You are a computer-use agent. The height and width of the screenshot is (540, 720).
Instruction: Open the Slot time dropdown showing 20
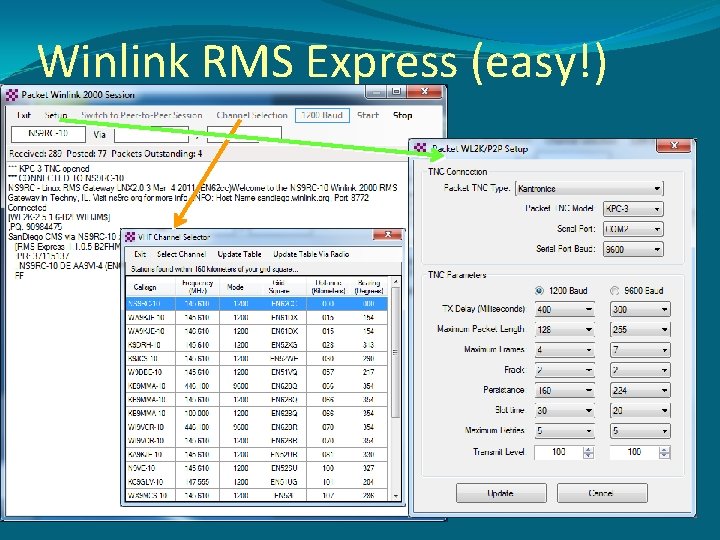click(640, 411)
